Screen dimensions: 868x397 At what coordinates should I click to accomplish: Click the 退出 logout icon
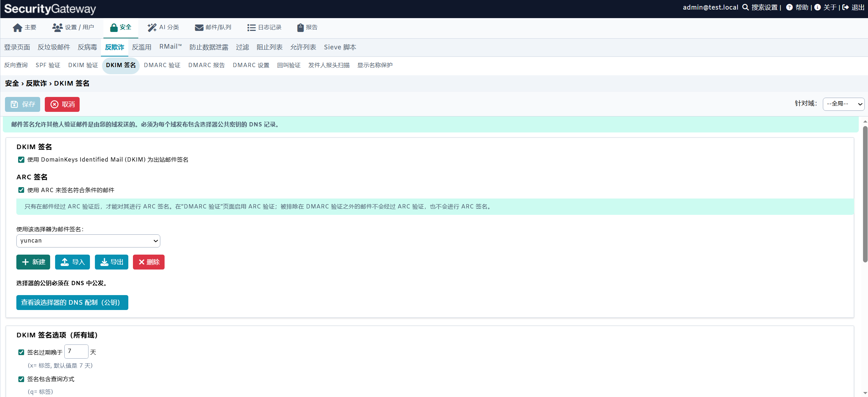point(846,7)
